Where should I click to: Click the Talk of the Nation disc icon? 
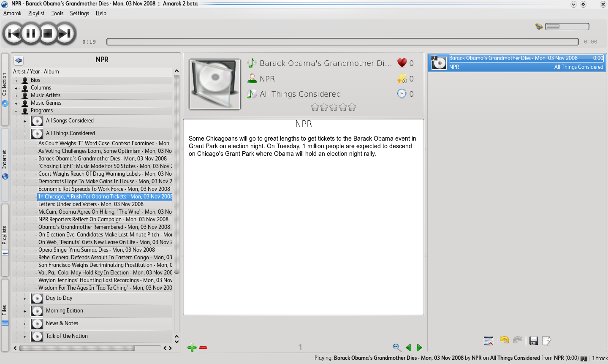click(x=37, y=337)
